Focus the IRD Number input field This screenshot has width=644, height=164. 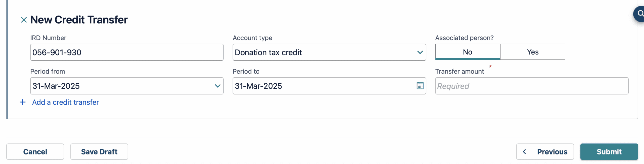127,52
